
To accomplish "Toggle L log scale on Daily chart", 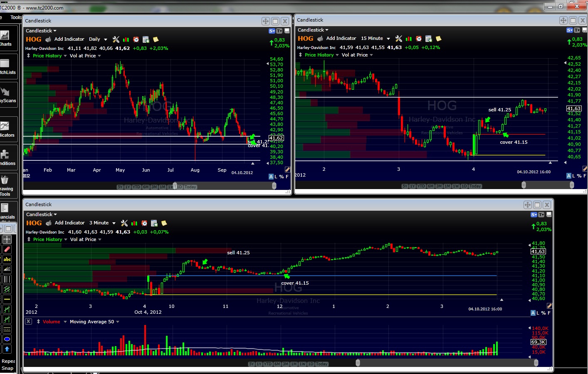I will point(276,177).
